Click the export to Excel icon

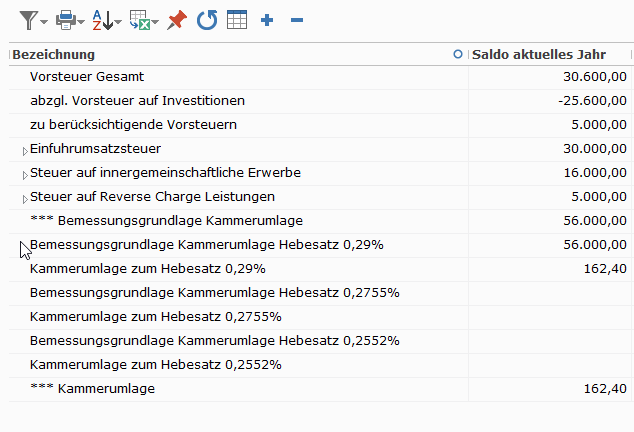coord(139,20)
